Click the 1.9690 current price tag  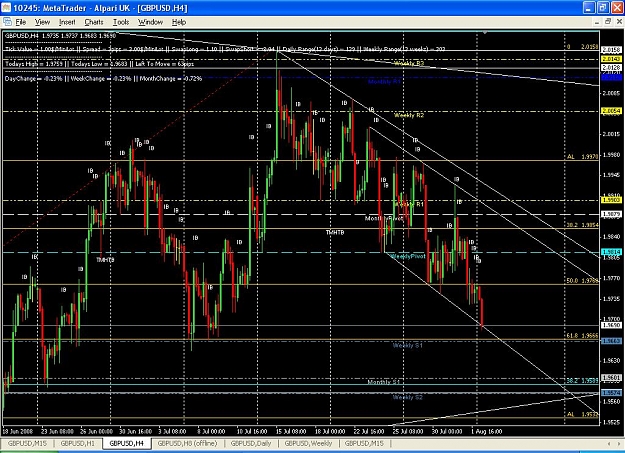click(x=611, y=325)
